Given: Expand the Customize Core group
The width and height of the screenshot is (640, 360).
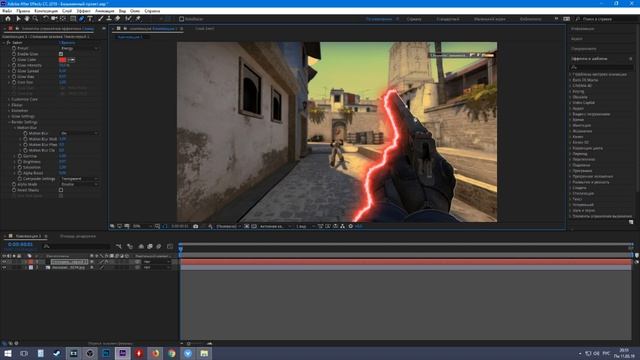Looking at the screenshot, I should pyautogui.click(x=9, y=99).
